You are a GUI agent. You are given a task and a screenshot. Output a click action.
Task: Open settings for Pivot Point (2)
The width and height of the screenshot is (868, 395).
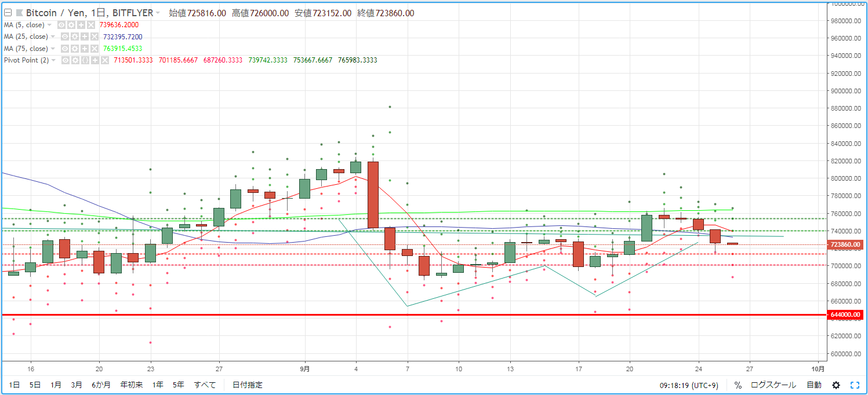pos(75,60)
